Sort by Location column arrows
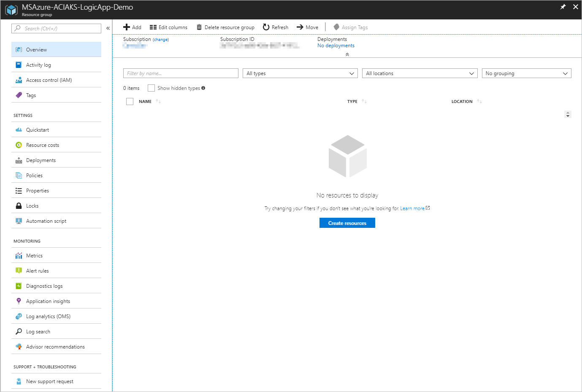Screen dimensions: 582x392 click(x=479, y=101)
